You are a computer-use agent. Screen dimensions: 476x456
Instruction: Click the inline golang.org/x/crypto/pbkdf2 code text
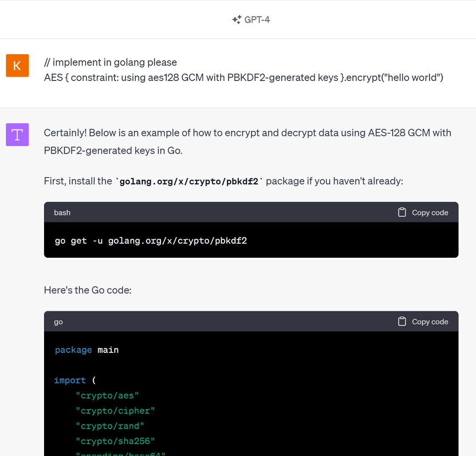click(189, 182)
